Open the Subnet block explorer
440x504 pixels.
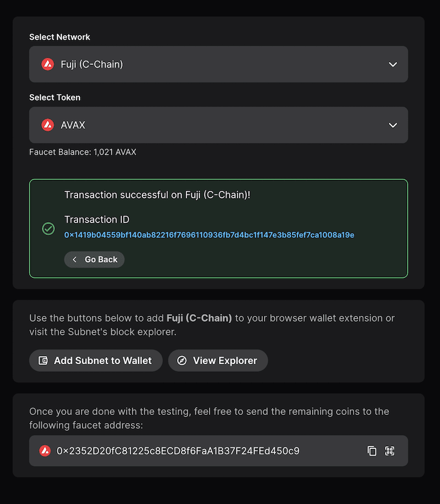point(218,360)
